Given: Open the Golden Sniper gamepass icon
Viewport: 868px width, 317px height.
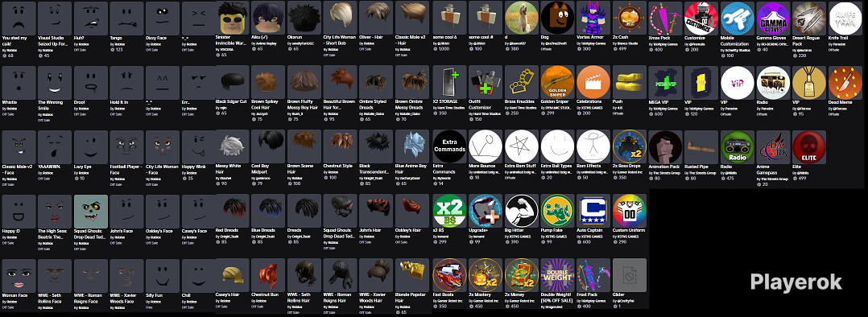Looking at the screenshot, I should point(557,82).
